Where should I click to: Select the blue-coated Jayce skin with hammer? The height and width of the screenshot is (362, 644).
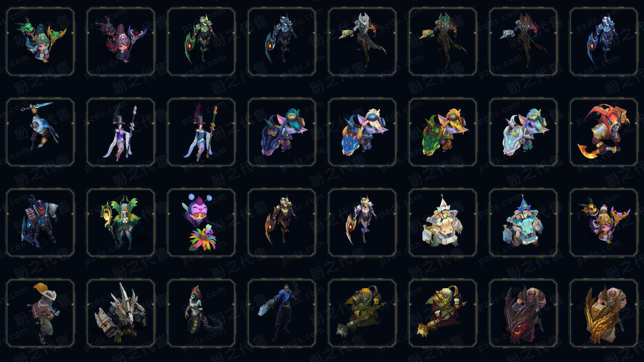pos(282,313)
